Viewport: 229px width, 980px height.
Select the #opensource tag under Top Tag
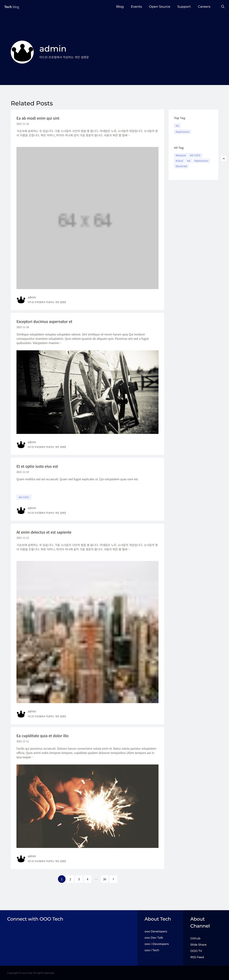coord(183,132)
